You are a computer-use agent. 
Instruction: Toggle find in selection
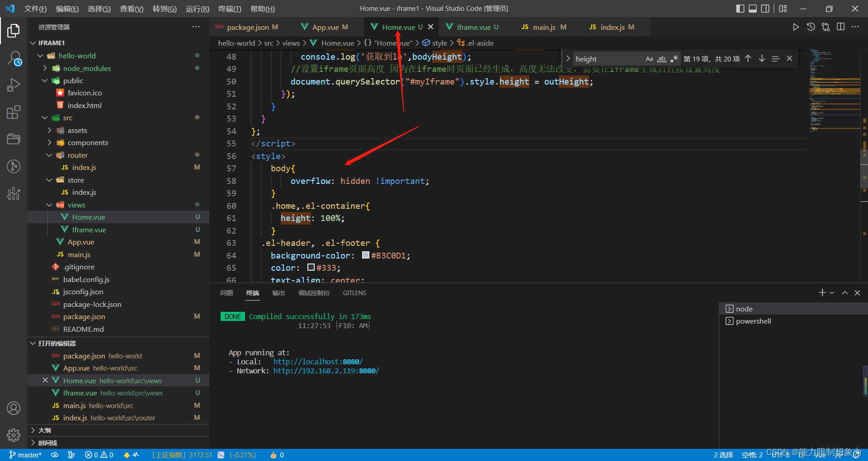point(776,59)
